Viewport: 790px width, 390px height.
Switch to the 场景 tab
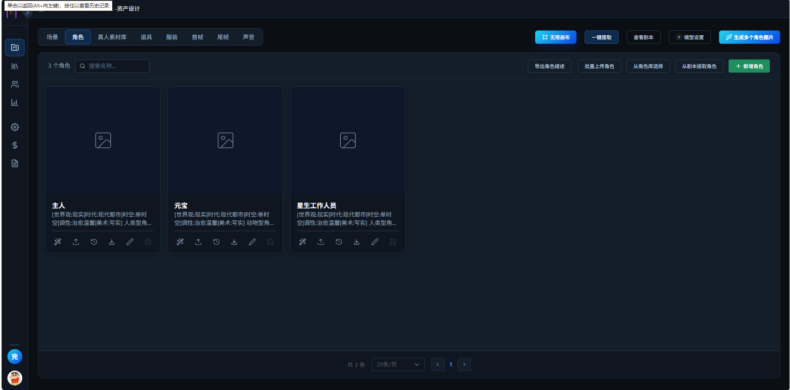click(x=52, y=37)
